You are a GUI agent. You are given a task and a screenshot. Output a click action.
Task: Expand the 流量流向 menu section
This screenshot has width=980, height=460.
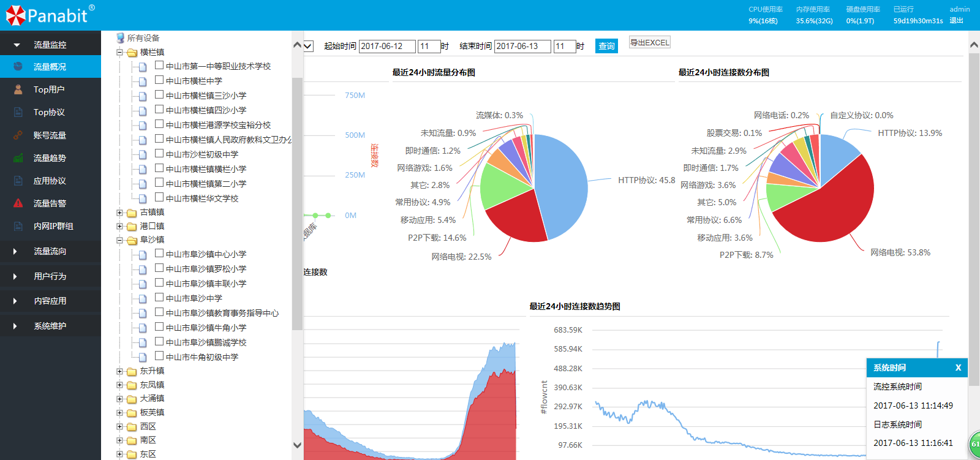pos(50,251)
